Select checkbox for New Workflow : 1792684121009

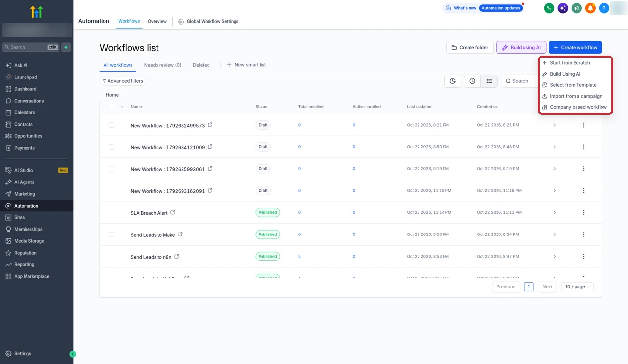(x=111, y=147)
